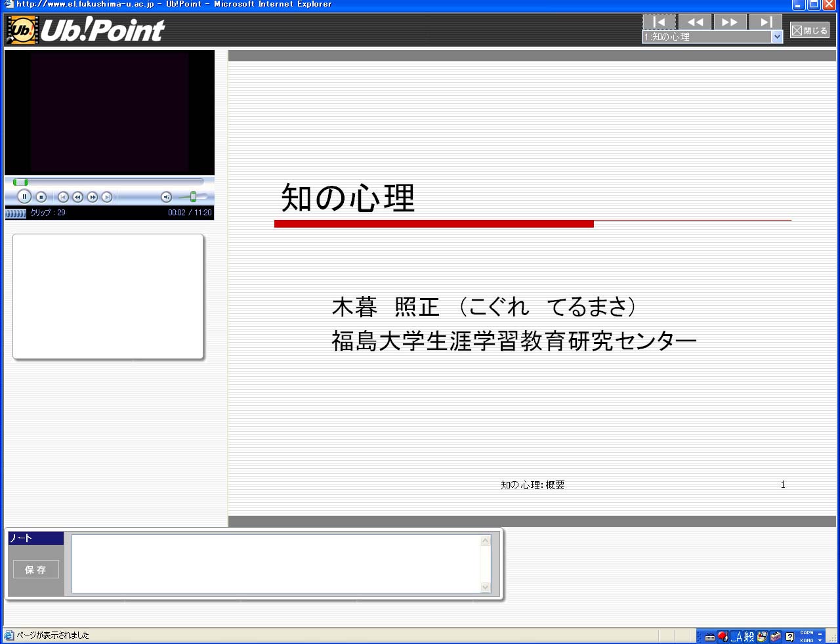Click the video seek bar handle
The width and height of the screenshot is (840, 644).
pos(21,182)
